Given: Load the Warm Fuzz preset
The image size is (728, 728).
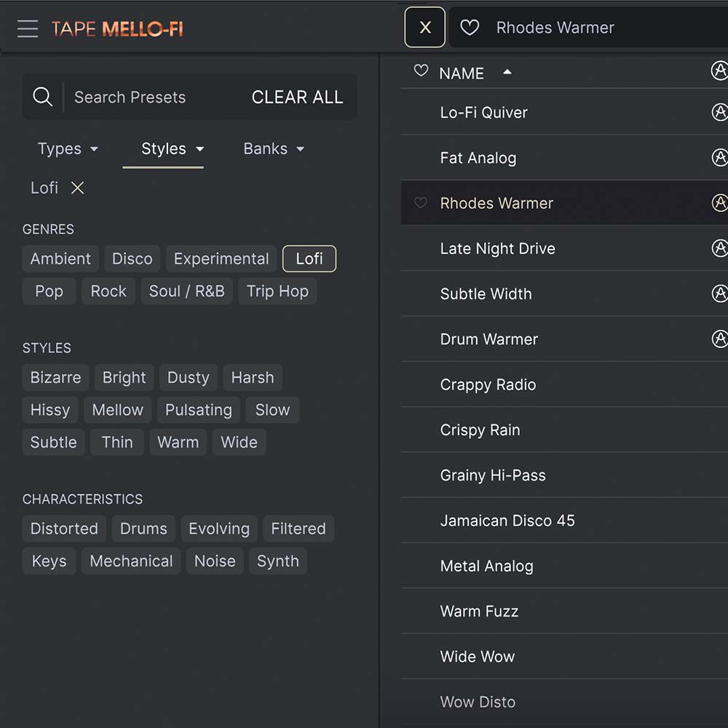Looking at the screenshot, I should point(564,611).
